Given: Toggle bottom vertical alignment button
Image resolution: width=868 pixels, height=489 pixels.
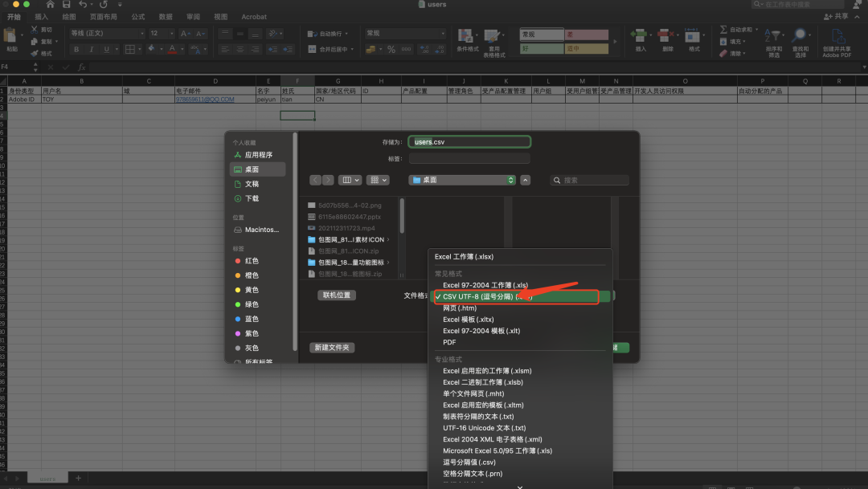Looking at the screenshot, I should pyautogui.click(x=256, y=34).
